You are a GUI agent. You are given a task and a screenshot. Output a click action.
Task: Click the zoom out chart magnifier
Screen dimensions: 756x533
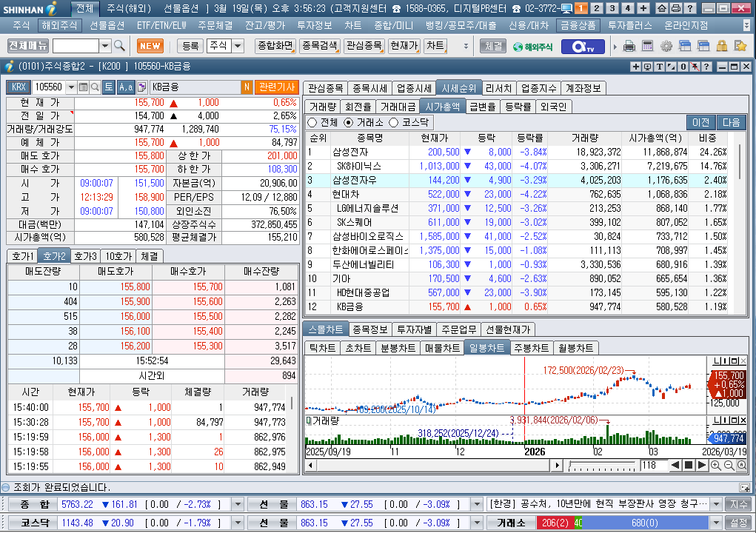729,465
